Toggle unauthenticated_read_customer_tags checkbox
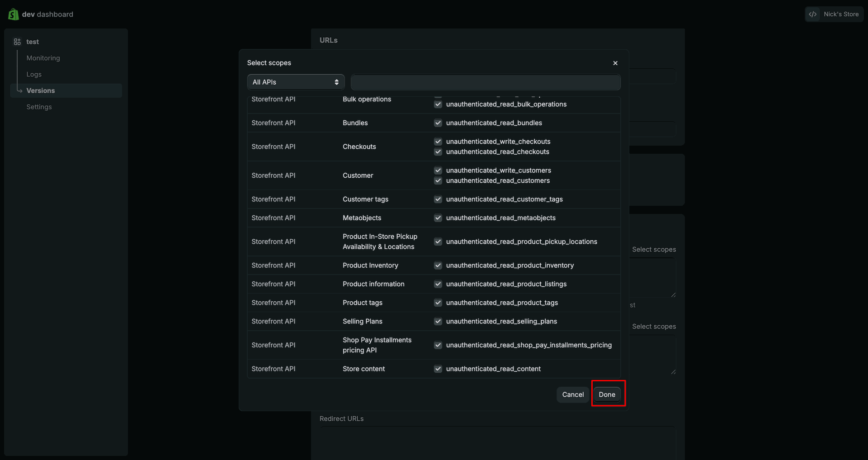Image resolution: width=868 pixels, height=460 pixels. click(x=438, y=199)
